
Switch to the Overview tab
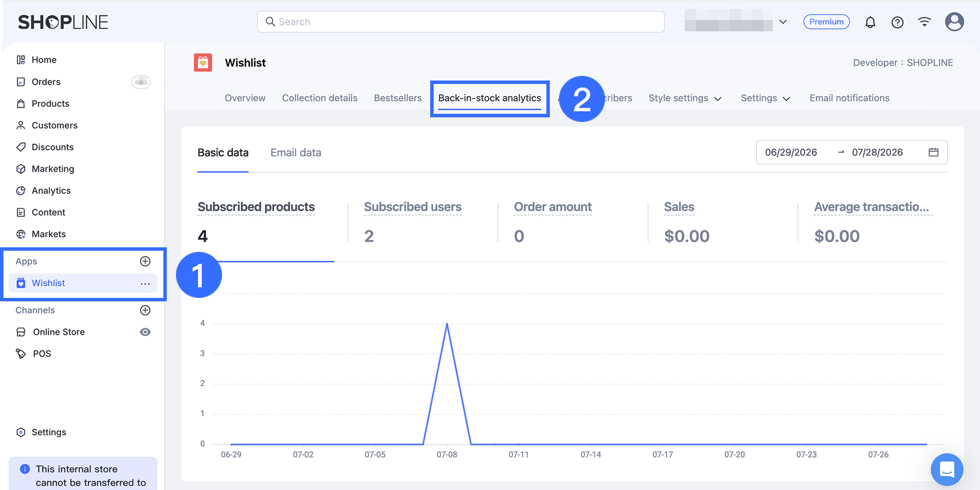coord(245,98)
